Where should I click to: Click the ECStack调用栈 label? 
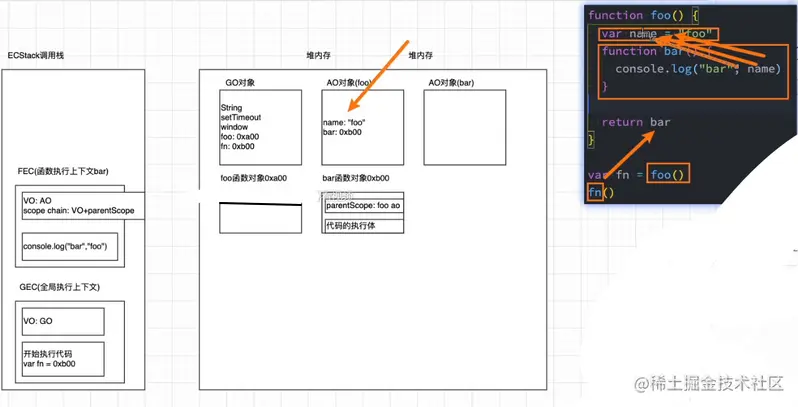pos(36,55)
